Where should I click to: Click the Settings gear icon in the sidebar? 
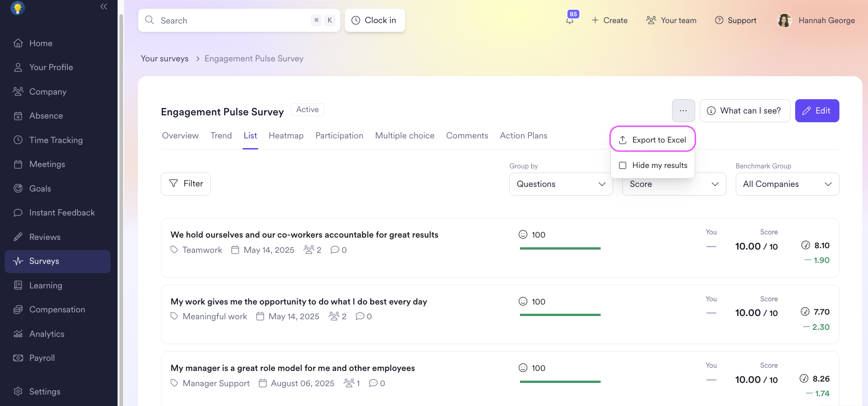click(18, 391)
